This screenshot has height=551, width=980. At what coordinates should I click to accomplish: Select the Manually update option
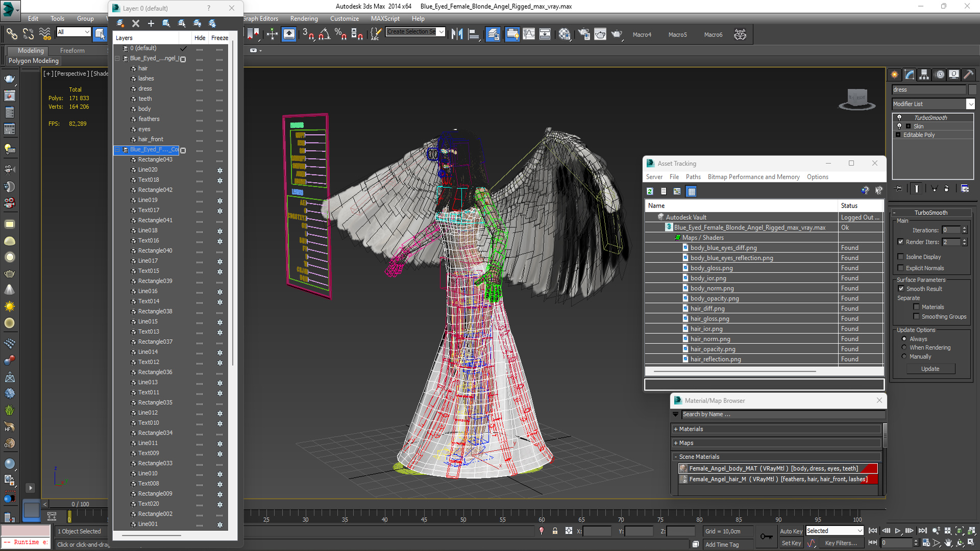pyautogui.click(x=904, y=357)
